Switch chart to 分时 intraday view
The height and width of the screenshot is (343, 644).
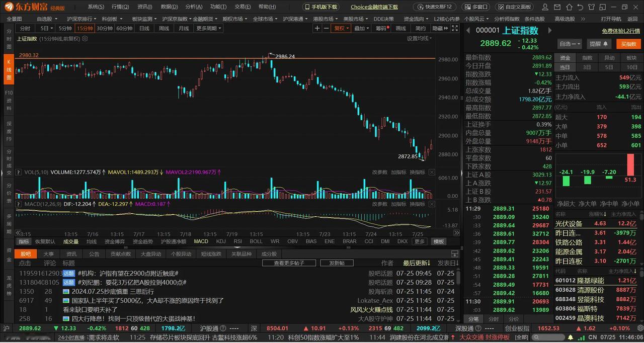click(25, 28)
